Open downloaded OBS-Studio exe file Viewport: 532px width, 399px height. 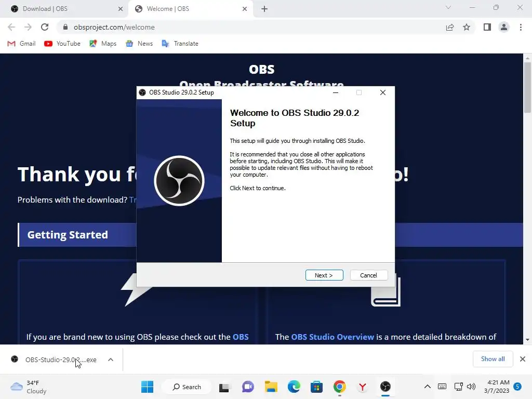(54, 360)
